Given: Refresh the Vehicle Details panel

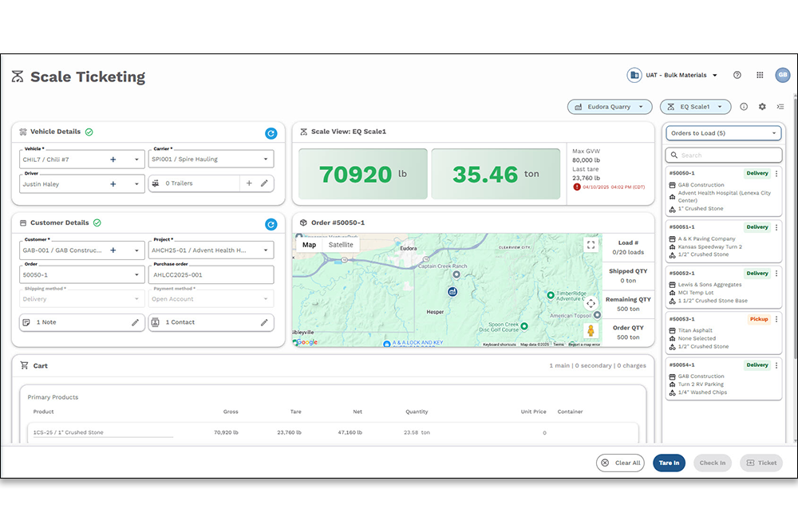Looking at the screenshot, I should (x=271, y=134).
